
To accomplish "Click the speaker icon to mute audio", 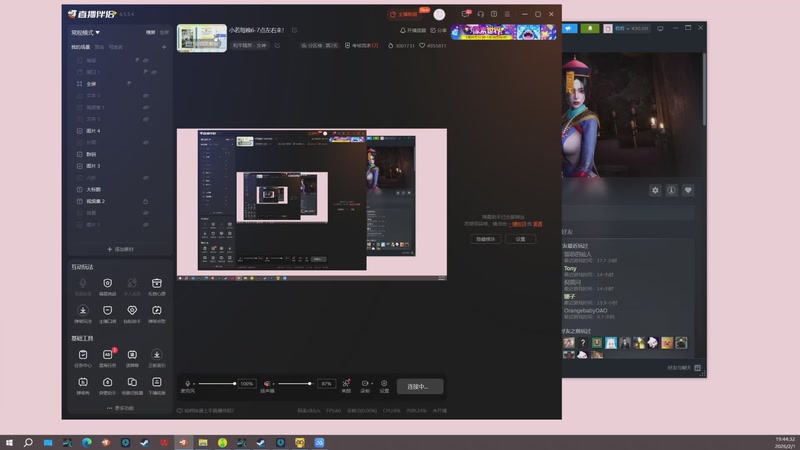I will [x=268, y=383].
